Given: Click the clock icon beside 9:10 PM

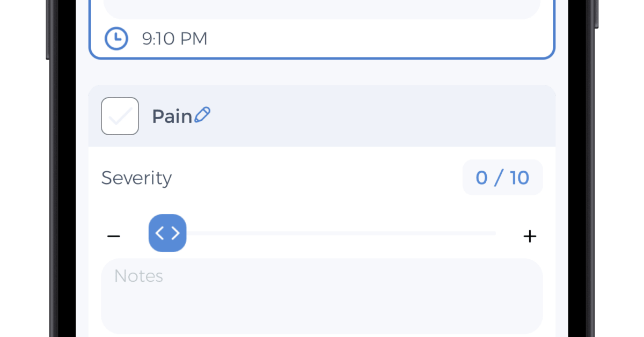Looking at the screenshot, I should (x=116, y=39).
